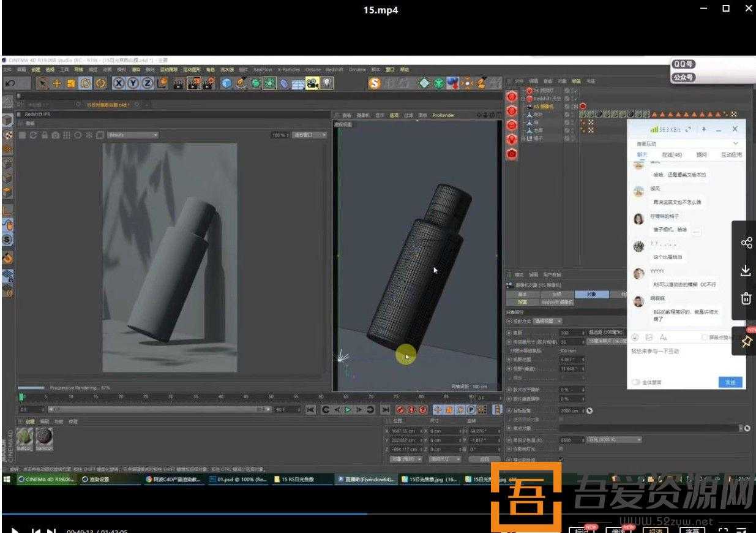Open the Beauty pass dropdown in the IPR panel

(133, 135)
